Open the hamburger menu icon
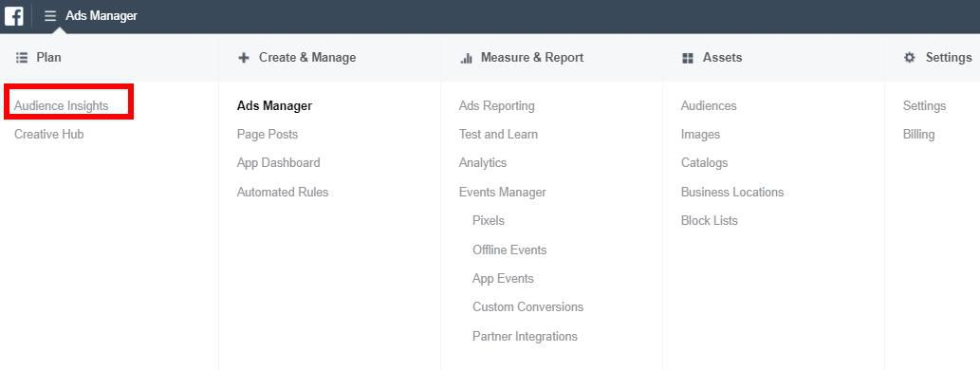Image resolution: width=980 pixels, height=370 pixels. coord(50,15)
